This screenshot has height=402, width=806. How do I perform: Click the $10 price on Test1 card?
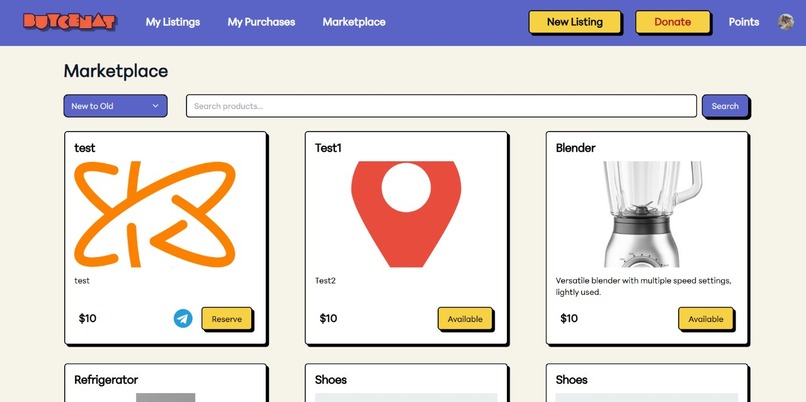[x=328, y=319]
